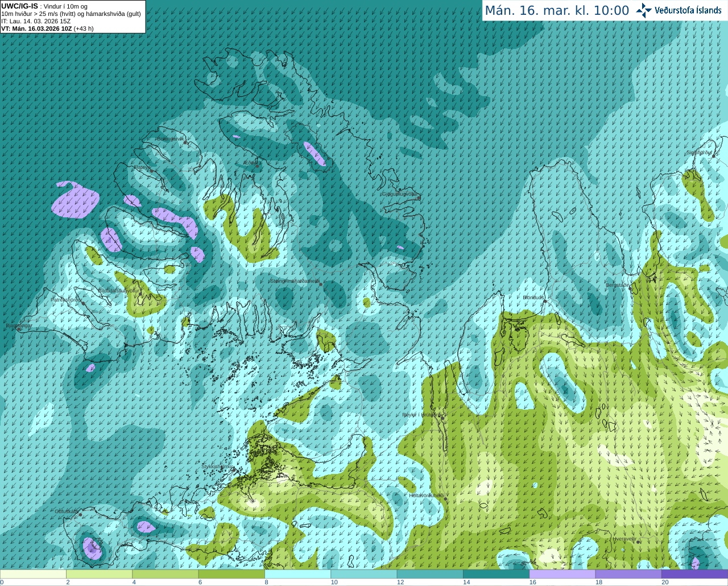Image resolution: width=728 pixels, height=586 pixels.
Task: Click the Holtavörðuheiði station label
Action: (427, 496)
